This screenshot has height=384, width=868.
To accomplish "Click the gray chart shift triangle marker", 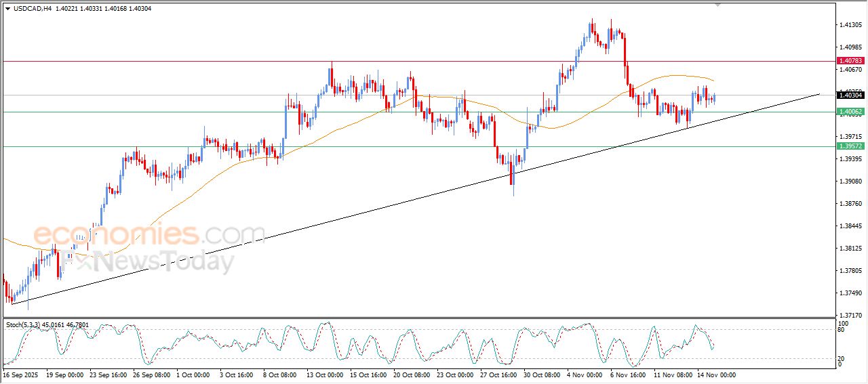I will (718, 5).
